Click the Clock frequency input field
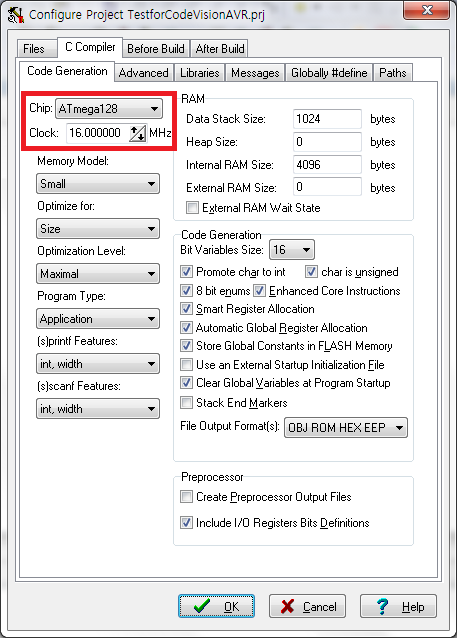This screenshot has width=457, height=638. click(98, 133)
